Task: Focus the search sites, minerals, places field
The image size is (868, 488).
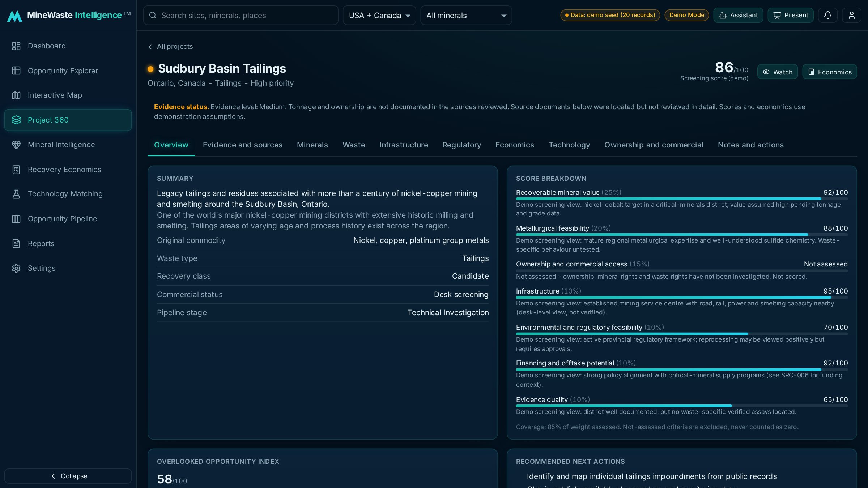Action: [x=241, y=15]
